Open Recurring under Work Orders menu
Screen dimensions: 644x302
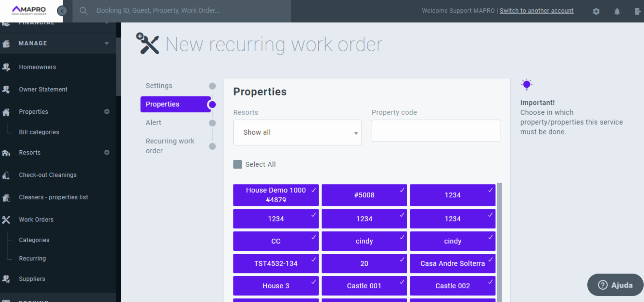pyautogui.click(x=32, y=258)
